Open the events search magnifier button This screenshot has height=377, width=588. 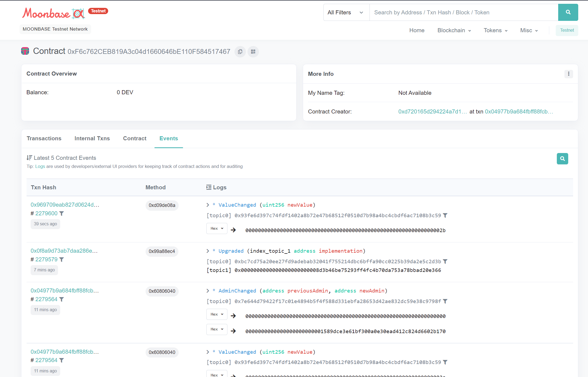[562, 159]
